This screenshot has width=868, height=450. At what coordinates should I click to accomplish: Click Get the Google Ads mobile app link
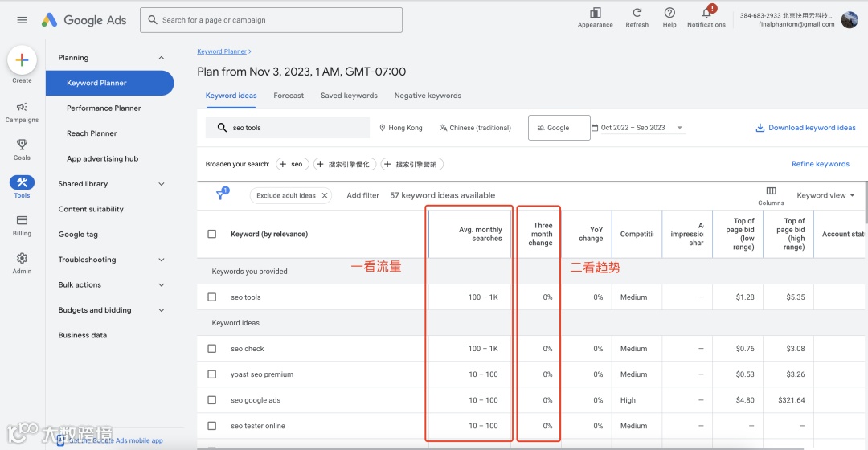(116, 440)
